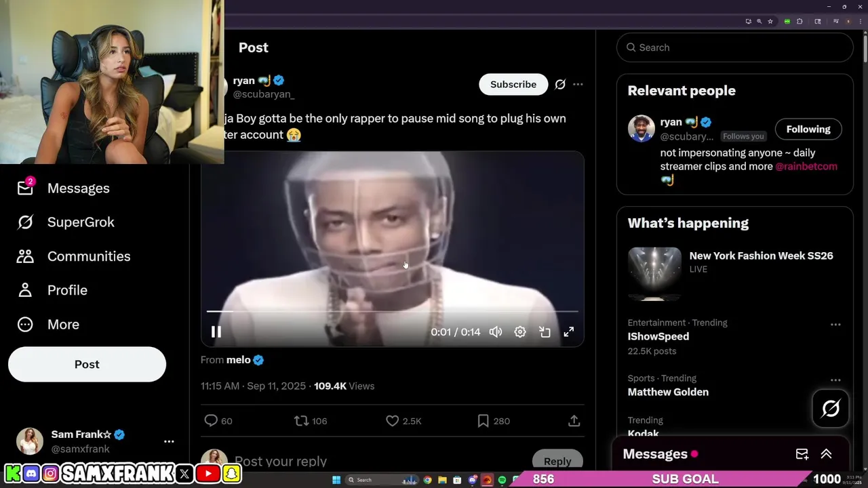
Task: Click the green extension icon in toolbar
Action: click(x=787, y=22)
